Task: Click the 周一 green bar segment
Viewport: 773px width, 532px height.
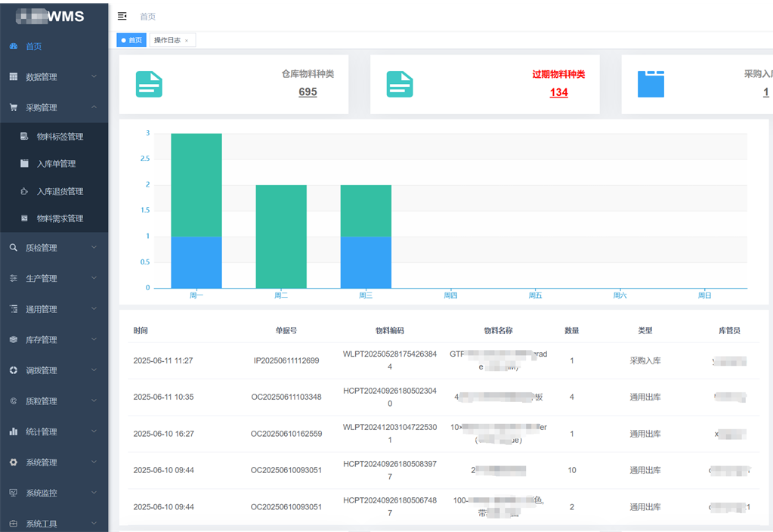Action: coord(196,185)
